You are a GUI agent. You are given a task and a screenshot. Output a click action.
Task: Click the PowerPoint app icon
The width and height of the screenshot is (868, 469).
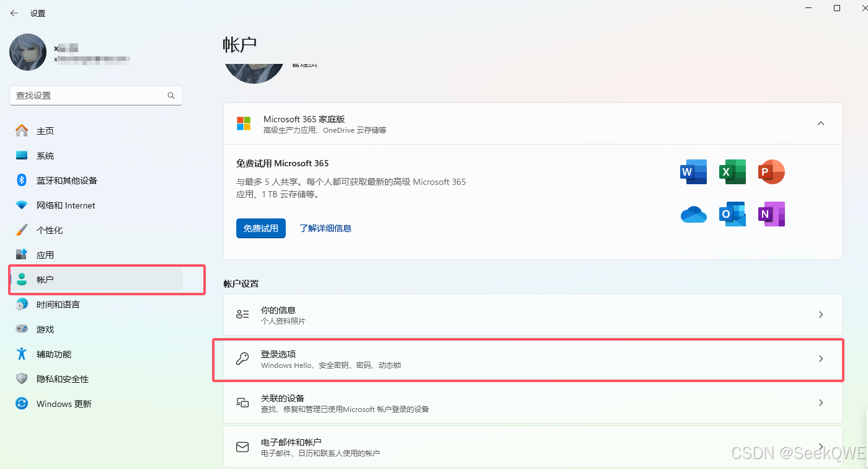[771, 172]
